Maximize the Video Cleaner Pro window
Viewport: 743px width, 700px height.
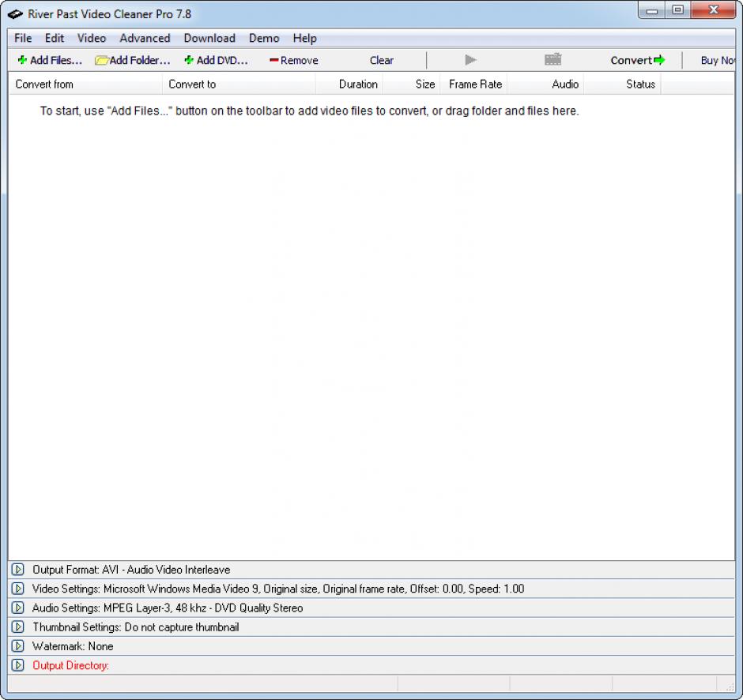tap(678, 10)
